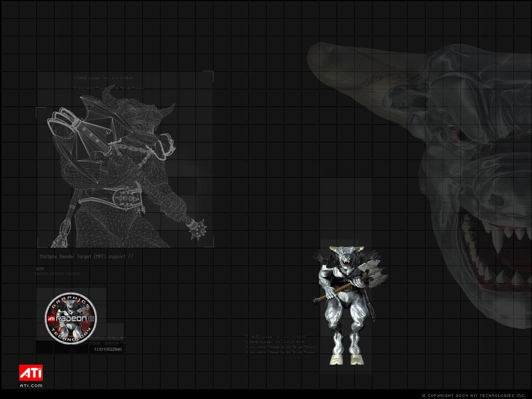The width and height of the screenshot is (532, 399).
Task: Click the Multiple Render Target (MRT) support text
Action: pyautogui.click(x=86, y=257)
